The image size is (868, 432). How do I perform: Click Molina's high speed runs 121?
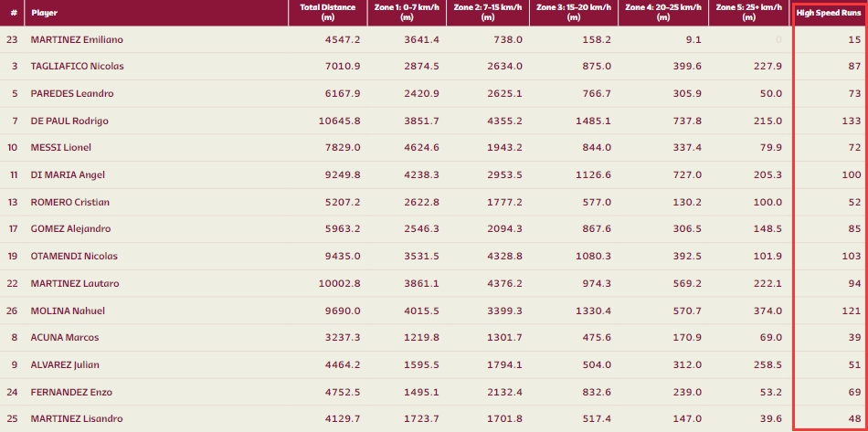pyautogui.click(x=852, y=311)
